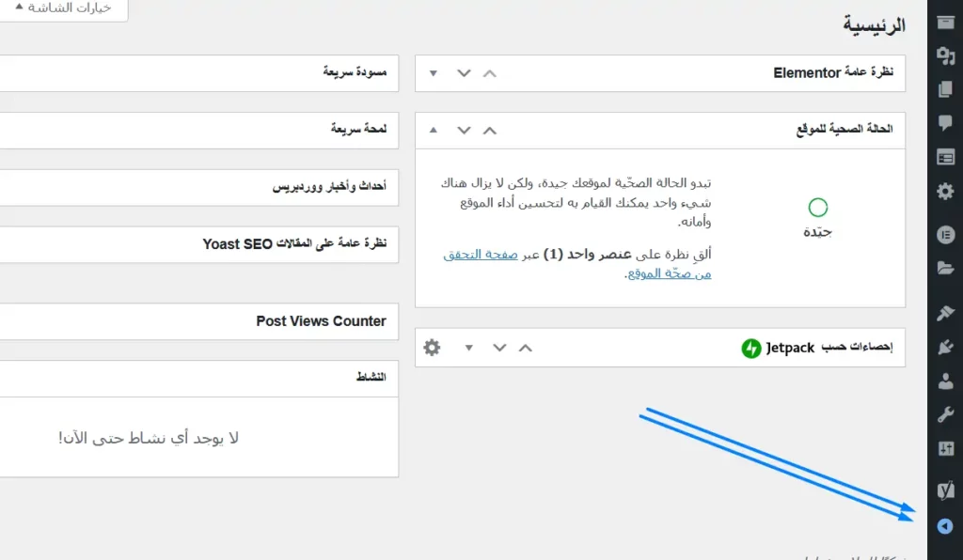The height and width of the screenshot is (560, 963).
Task: Click the green جيّدة health status circle
Action: 817,208
